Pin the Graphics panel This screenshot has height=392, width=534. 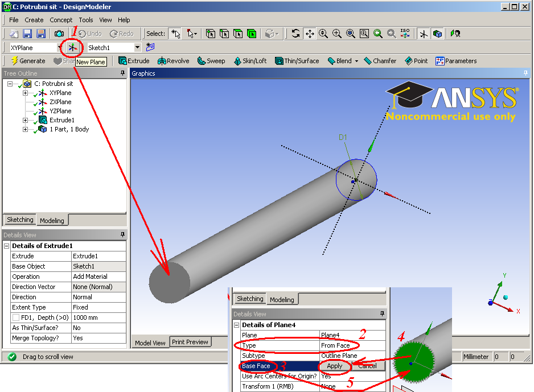pos(525,73)
